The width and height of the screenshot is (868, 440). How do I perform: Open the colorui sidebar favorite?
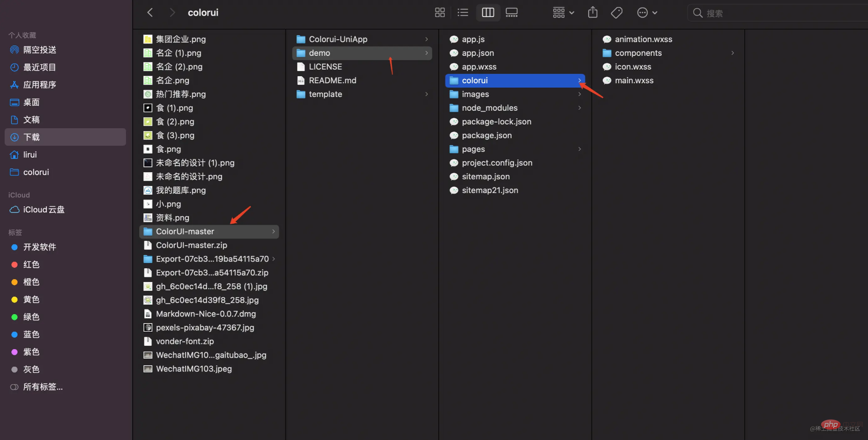[x=65, y=172]
